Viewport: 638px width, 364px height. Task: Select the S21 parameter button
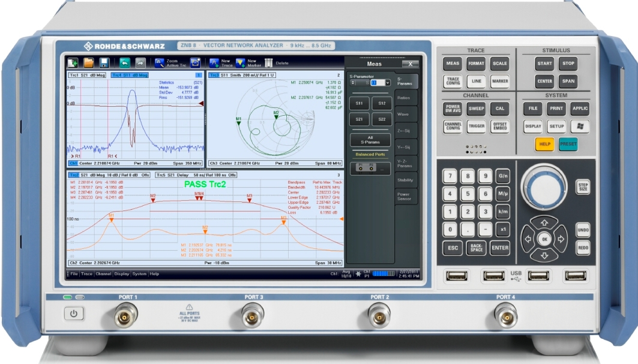tap(359, 119)
